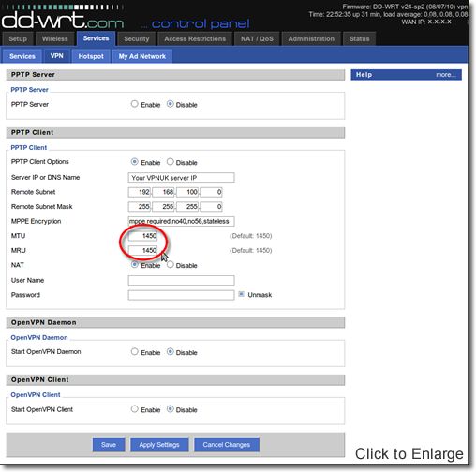Select the Services main tab
This screenshot has height=472, width=476.
click(x=96, y=38)
